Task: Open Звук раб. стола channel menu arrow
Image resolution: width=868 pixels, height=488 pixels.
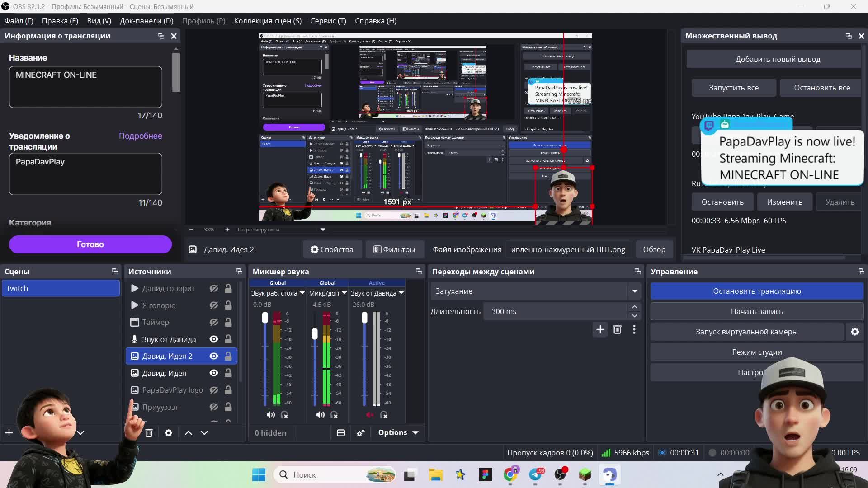Action: coord(302,293)
